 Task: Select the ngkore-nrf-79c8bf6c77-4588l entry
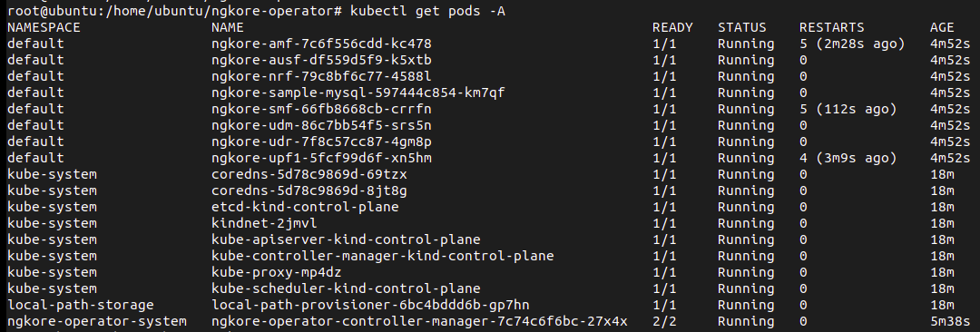[321, 76]
